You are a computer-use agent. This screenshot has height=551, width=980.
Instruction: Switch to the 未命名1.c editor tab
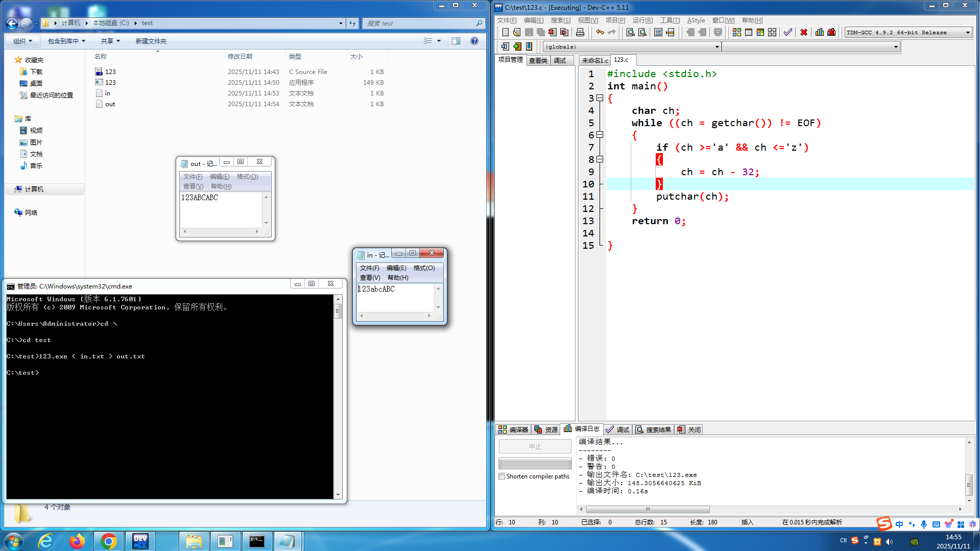(594, 60)
